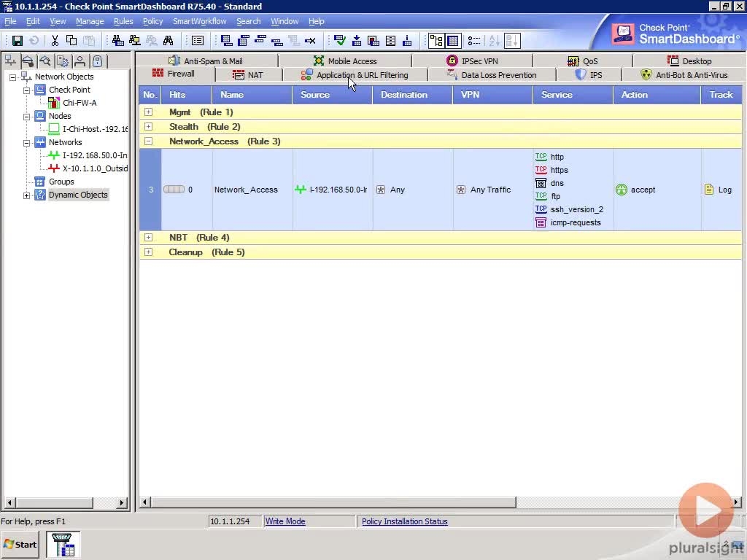Switch to the NAT tab

click(248, 75)
